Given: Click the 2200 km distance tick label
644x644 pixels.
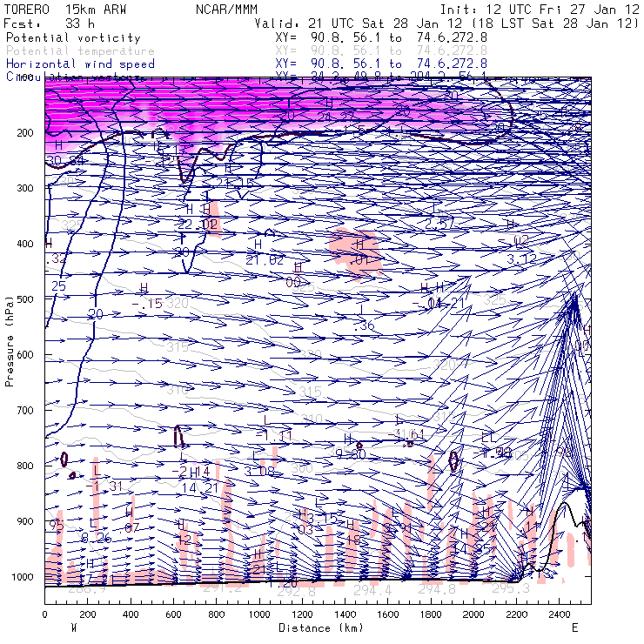Looking at the screenshot, I should (x=517, y=614).
